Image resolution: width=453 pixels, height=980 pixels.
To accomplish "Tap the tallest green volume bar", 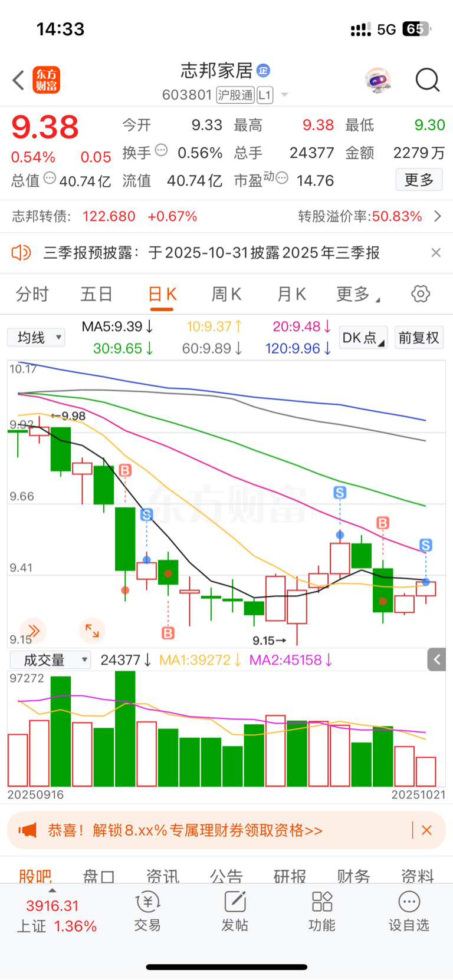I will (125, 729).
